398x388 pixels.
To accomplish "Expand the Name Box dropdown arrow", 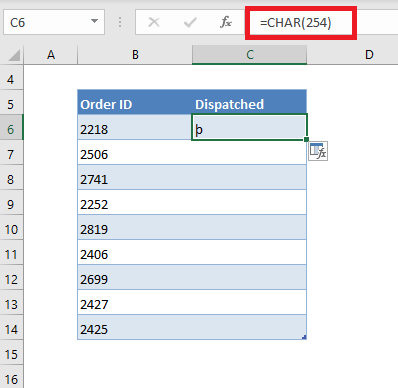I will point(94,21).
